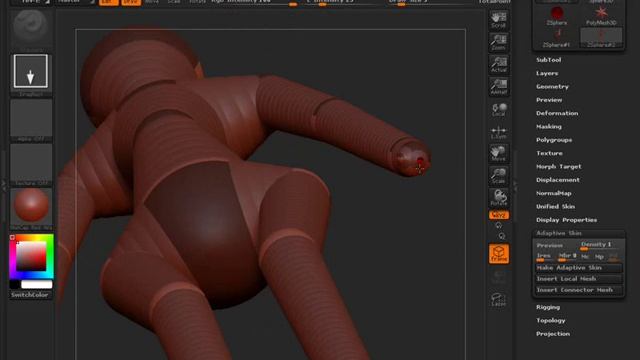
Task: Expand the Projection section
Action: click(x=553, y=334)
